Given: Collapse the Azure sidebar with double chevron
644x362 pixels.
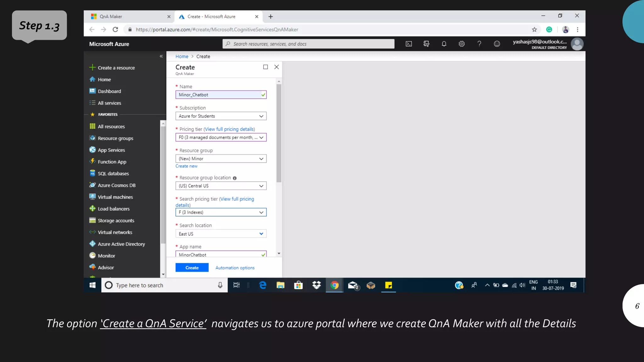Looking at the screenshot, I should (161, 56).
